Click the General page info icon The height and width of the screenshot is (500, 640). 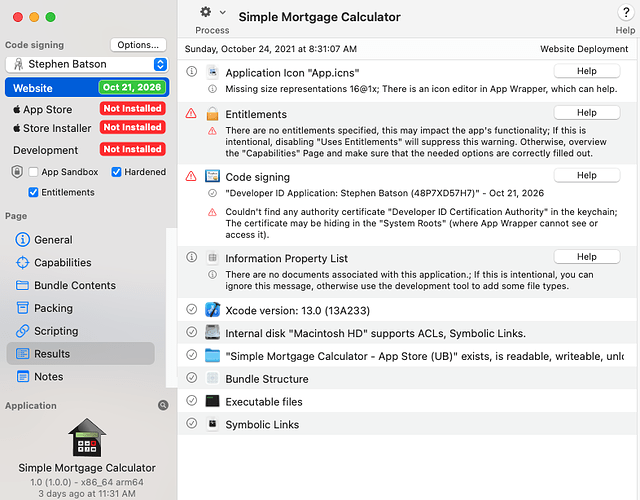tap(22, 240)
